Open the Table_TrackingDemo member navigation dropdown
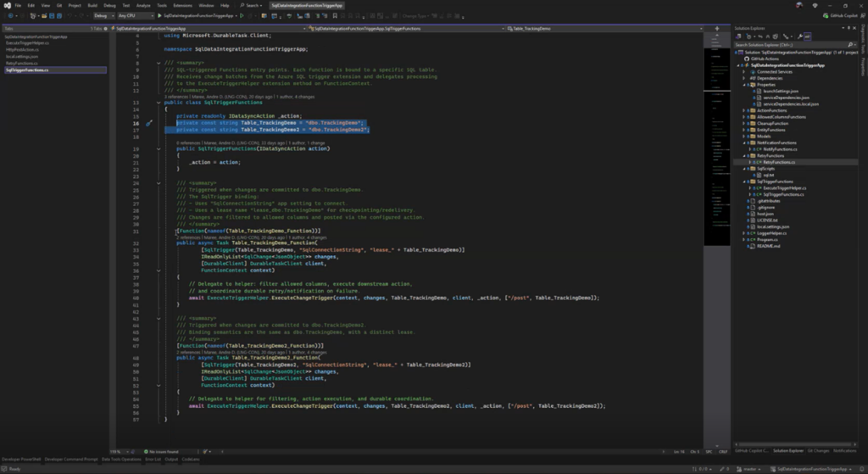Screen dimensions: 868x474 coord(605,28)
